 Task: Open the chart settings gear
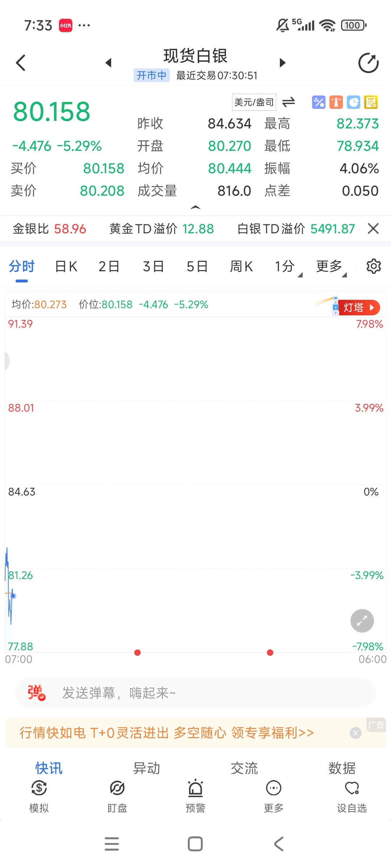[x=374, y=267]
